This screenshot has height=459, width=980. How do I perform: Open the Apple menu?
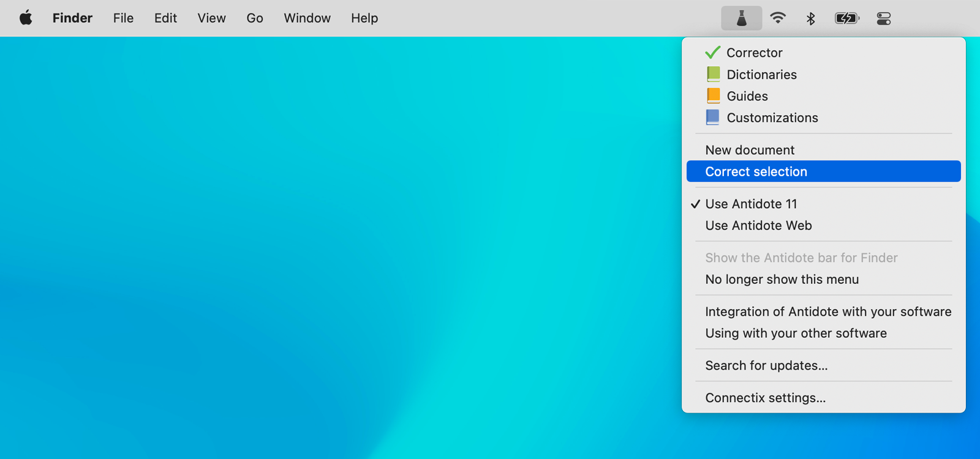pyautogui.click(x=26, y=18)
